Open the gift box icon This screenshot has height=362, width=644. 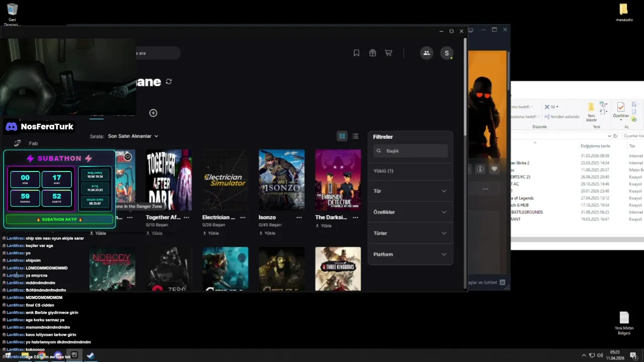coord(372,53)
